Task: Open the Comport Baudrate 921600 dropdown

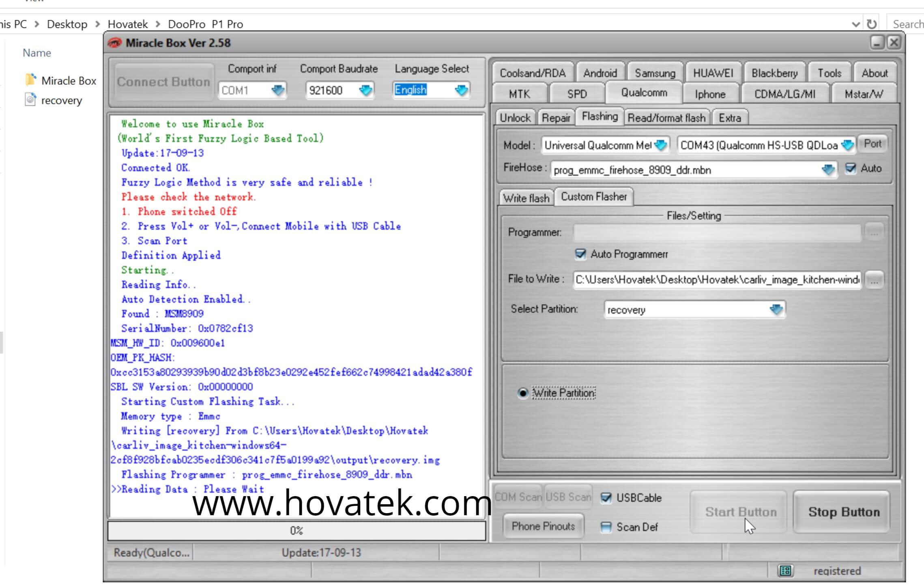Action: pyautogui.click(x=365, y=90)
